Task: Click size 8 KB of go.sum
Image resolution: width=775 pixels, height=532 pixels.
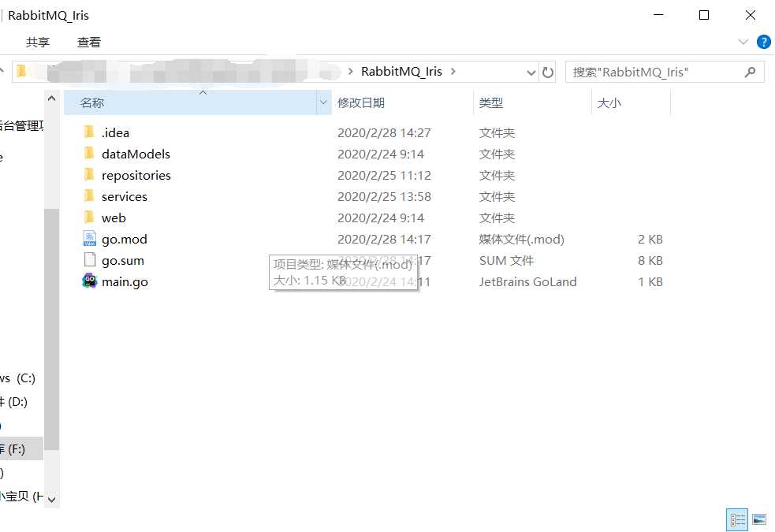Action: tap(650, 261)
